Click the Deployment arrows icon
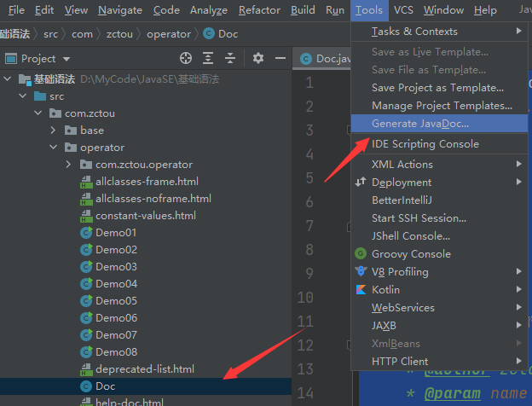532x406 pixels. (x=361, y=182)
